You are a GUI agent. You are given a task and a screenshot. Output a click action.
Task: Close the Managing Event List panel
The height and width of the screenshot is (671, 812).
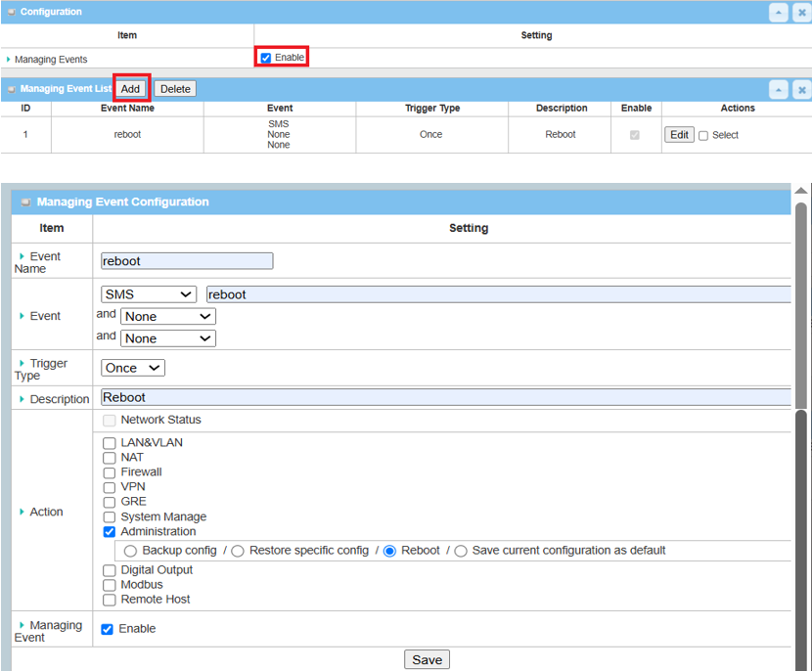pos(800,90)
